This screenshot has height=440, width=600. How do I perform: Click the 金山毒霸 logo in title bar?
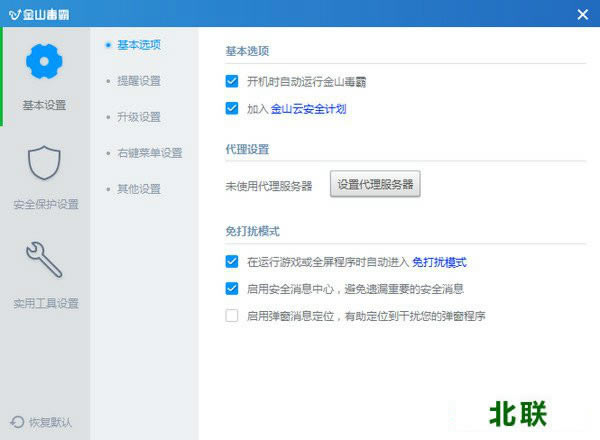(11, 14)
